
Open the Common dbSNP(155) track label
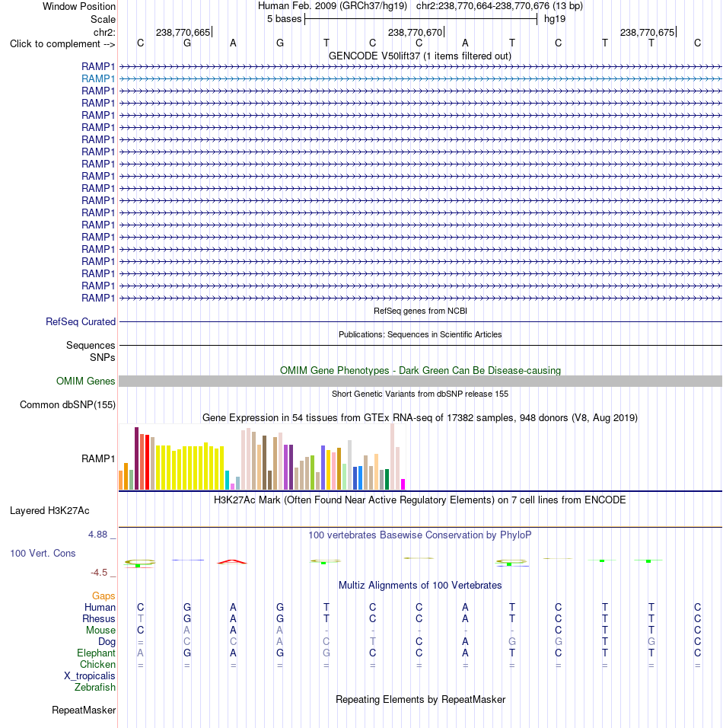click(68, 404)
